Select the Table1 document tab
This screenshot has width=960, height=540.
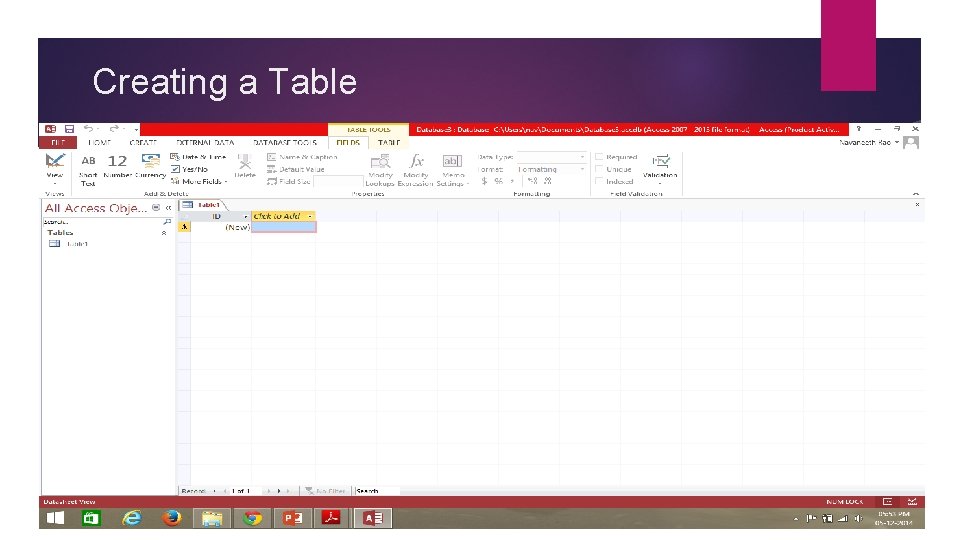coord(203,205)
